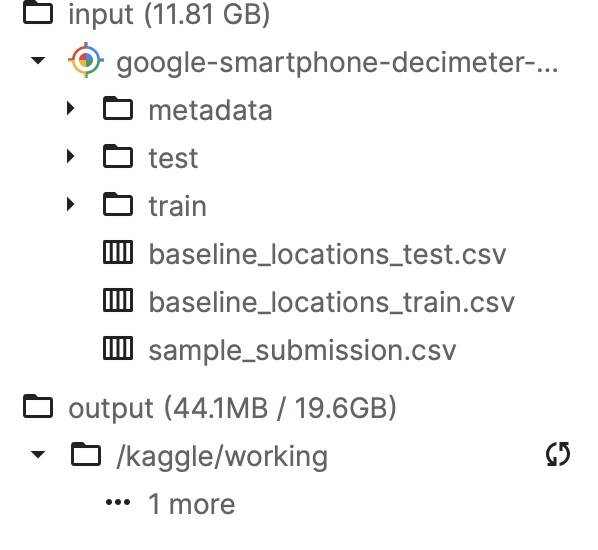Click the baseline_locations_train.csv table icon
The width and height of the screenshot is (598, 550).
[x=118, y=300]
